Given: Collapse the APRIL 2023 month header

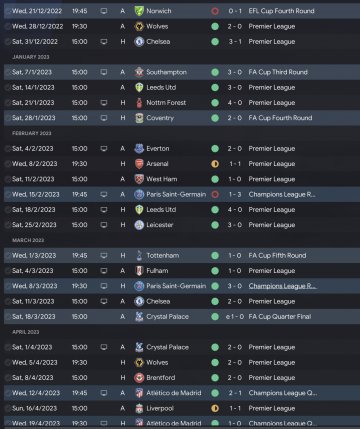Looking at the screenshot, I should [x=26, y=332].
